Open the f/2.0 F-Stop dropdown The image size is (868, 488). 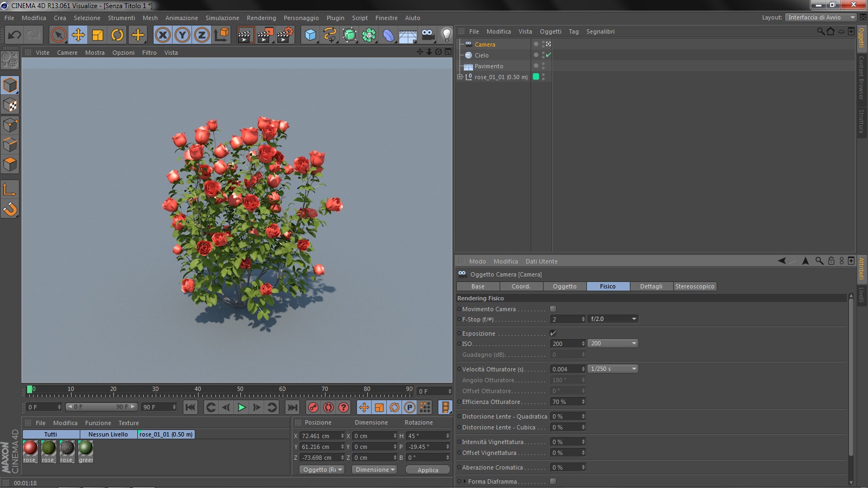(x=612, y=319)
